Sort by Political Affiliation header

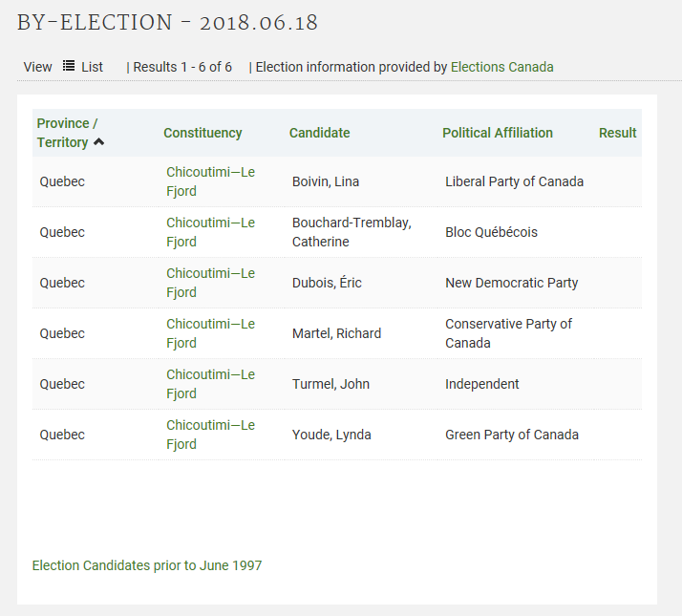497,133
